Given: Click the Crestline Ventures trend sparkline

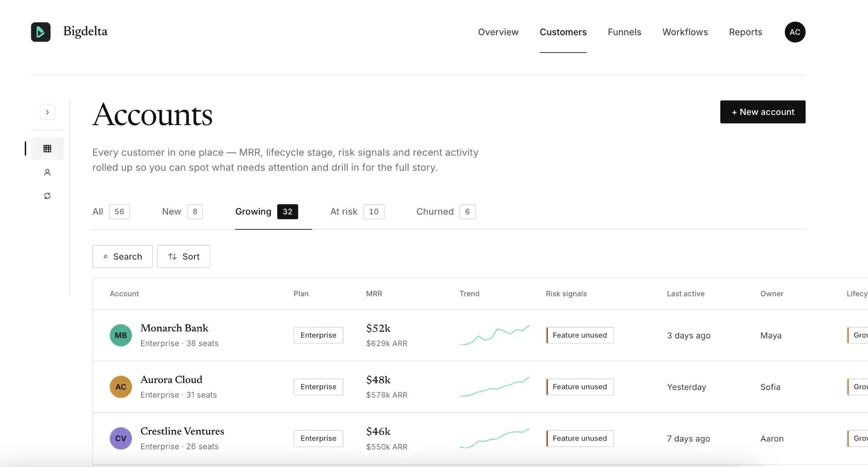Looking at the screenshot, I should point(494,438).
